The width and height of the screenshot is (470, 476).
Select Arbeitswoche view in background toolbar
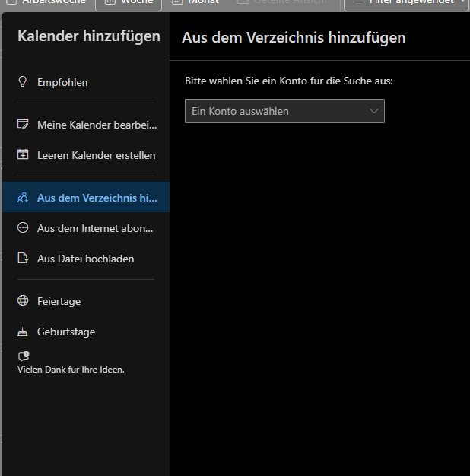point(46,3)
